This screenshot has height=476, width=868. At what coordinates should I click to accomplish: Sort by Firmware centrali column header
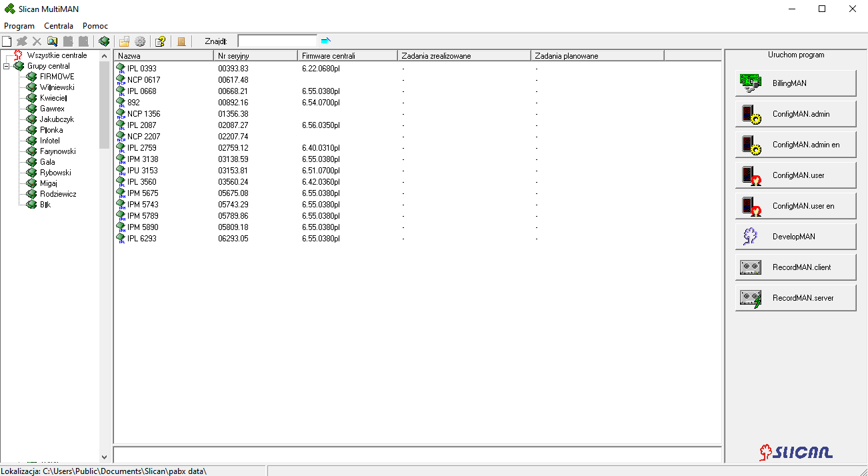(x=348, y=55)
